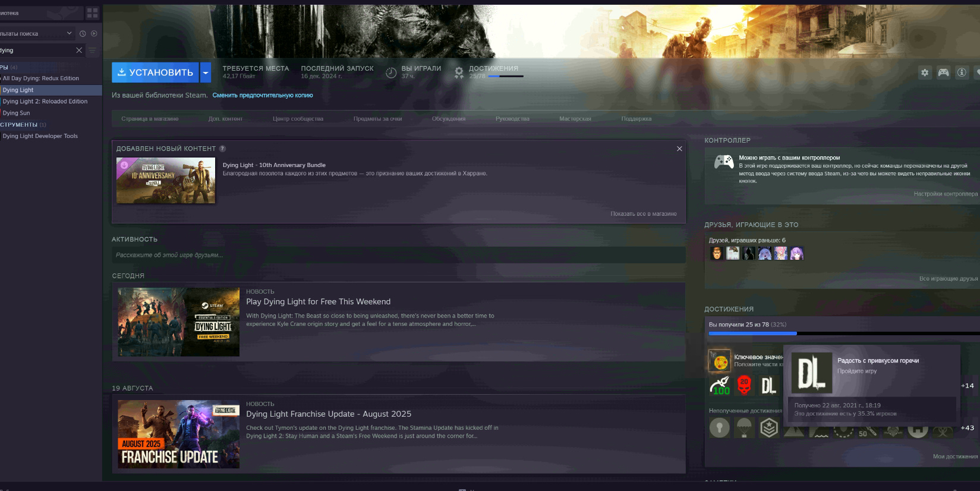Open the 'Мастерская' tab

[575, 119]
